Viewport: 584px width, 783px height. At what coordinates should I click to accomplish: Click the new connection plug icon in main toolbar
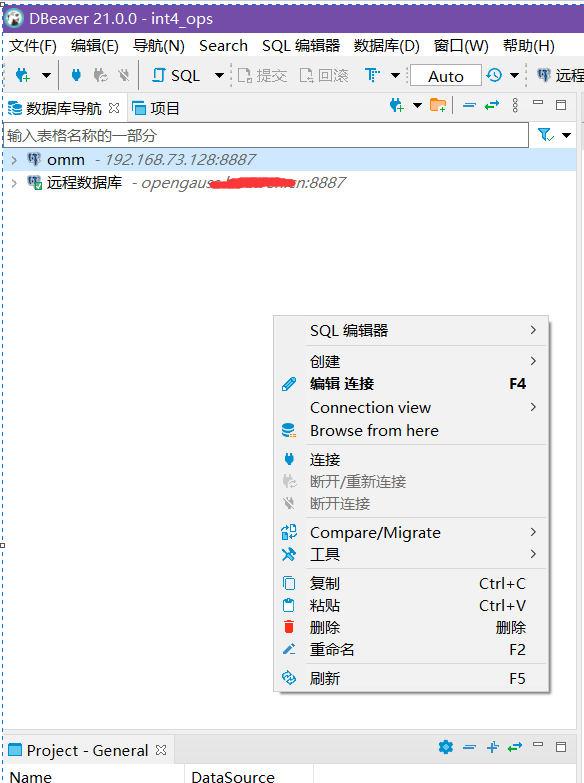click(x=22, y=75)
